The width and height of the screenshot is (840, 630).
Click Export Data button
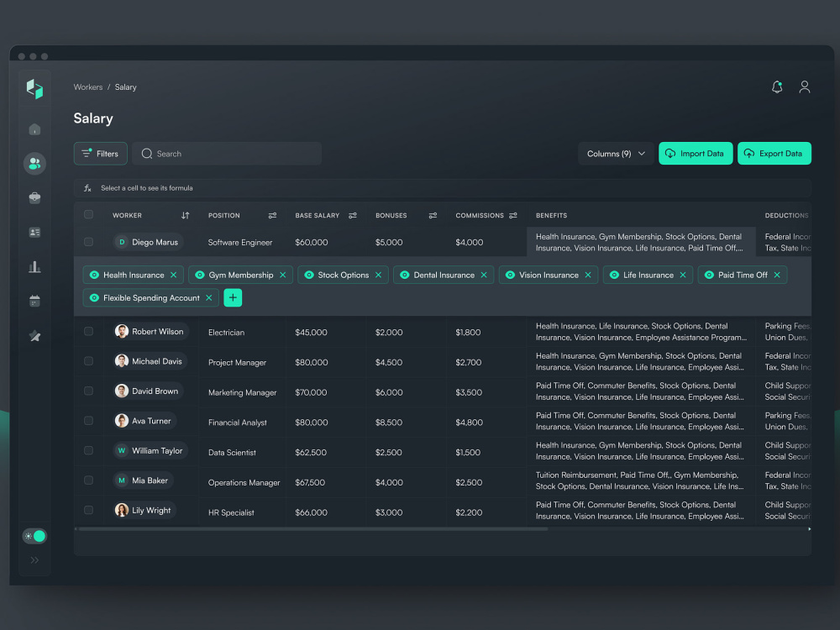click(774, 154)
